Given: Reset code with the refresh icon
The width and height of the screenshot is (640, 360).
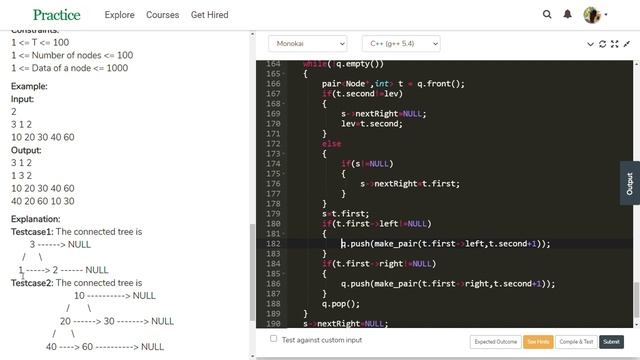Looking at the screenshot, I should tap(602, 44).
